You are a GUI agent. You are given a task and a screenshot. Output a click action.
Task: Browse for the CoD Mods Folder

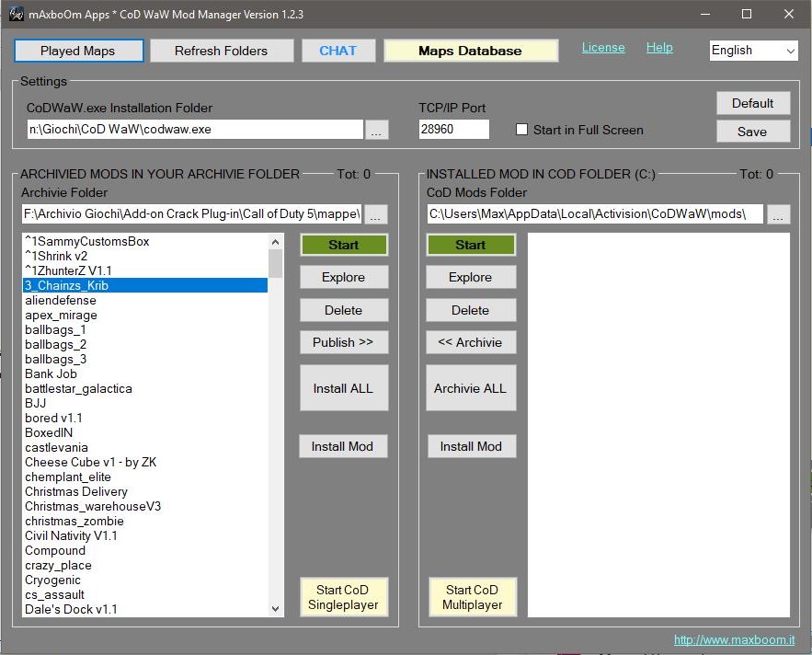(x=778, y=214)
